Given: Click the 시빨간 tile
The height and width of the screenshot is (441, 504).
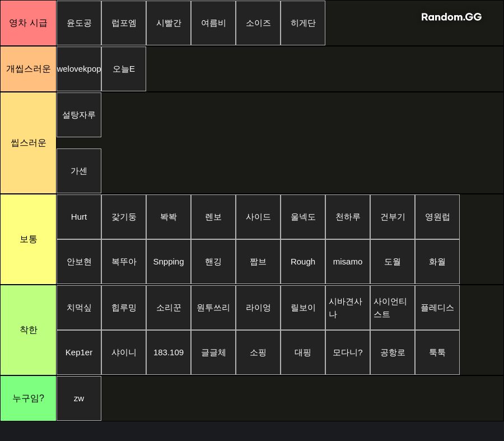Looking at the screenshot, I should tap(169, 23).
